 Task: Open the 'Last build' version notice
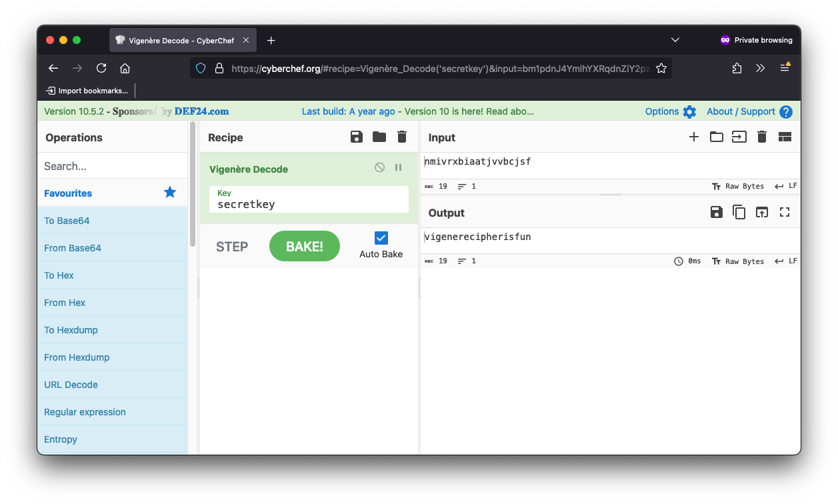tap(417, 111)
